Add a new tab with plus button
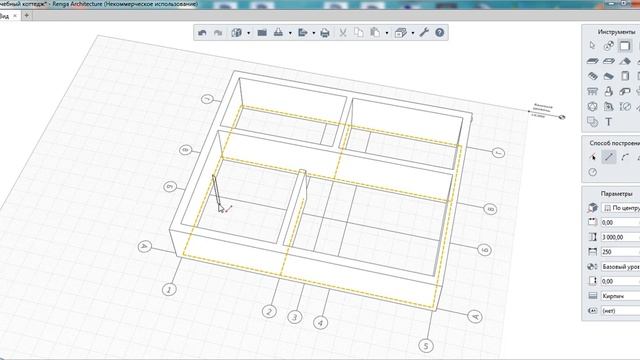 click(27, 16)
